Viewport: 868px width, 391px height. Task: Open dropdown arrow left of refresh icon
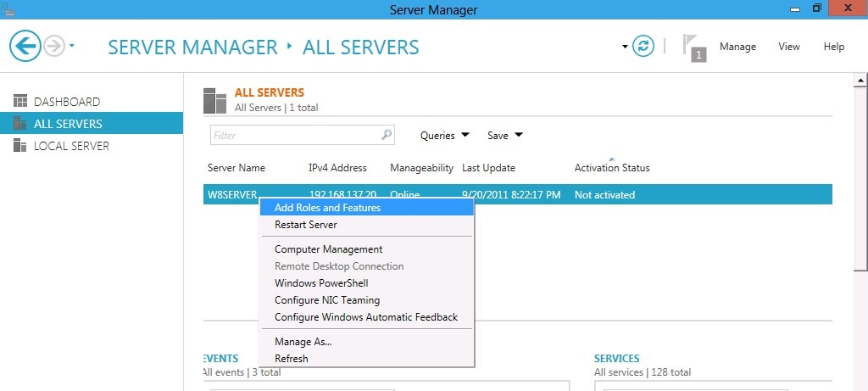pos(625,47)
